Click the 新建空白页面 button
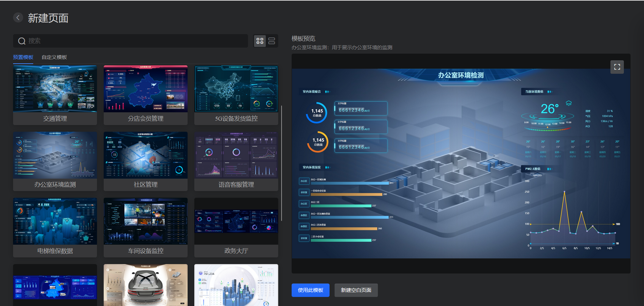 pyautogui.click(x=356, y=290)
